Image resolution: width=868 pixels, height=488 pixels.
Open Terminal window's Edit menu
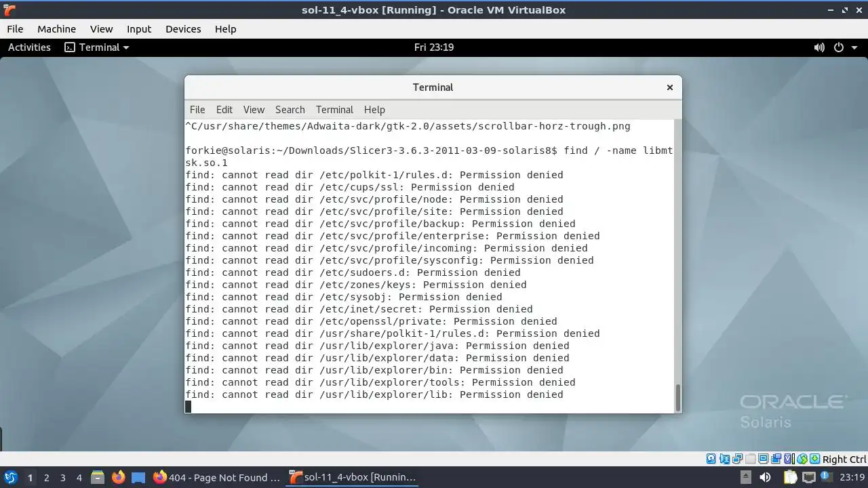(224, 110)
